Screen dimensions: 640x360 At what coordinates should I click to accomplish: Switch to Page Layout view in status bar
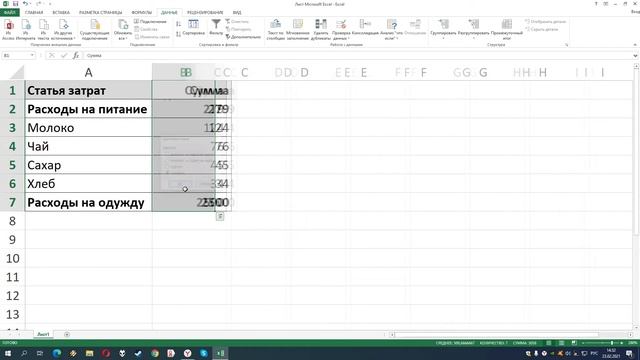[x=562, y=343]
